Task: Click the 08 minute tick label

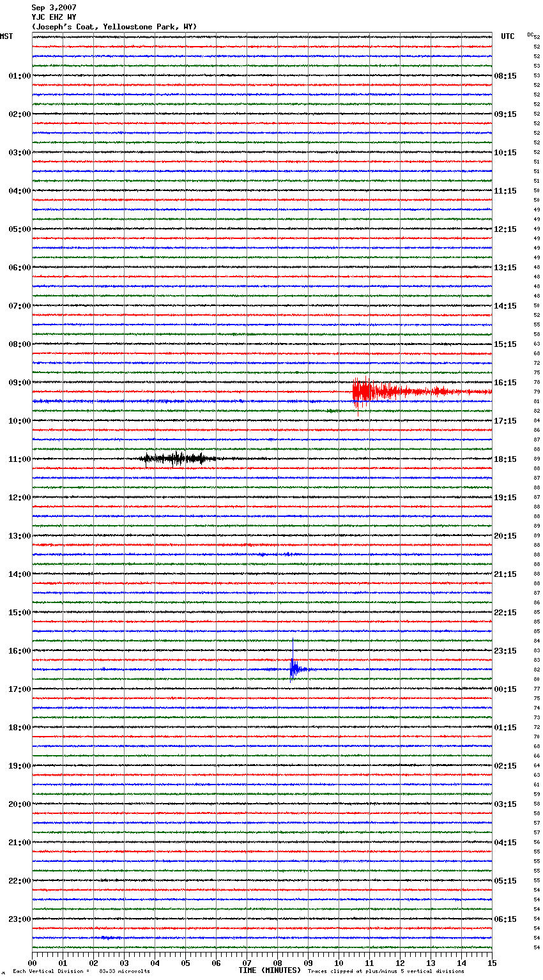Action: click(x=277, y=963)
